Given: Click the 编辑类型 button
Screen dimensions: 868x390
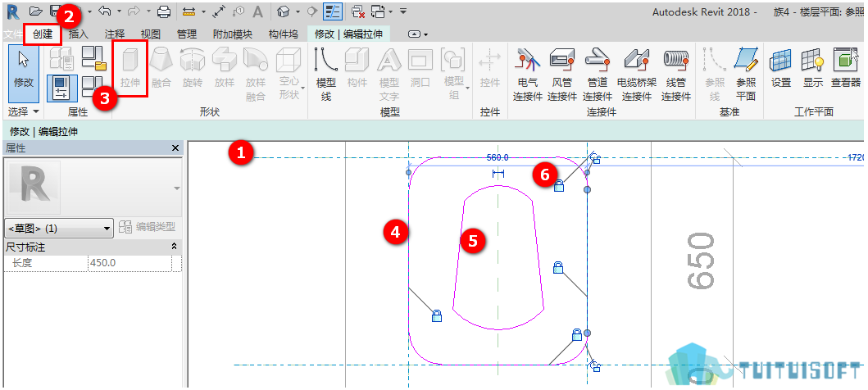Looking at the screenshot, I should click(149, 227).
